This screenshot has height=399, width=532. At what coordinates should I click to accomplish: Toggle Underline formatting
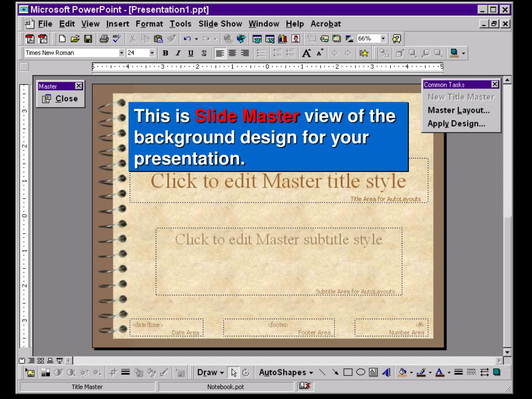[191, 53]
